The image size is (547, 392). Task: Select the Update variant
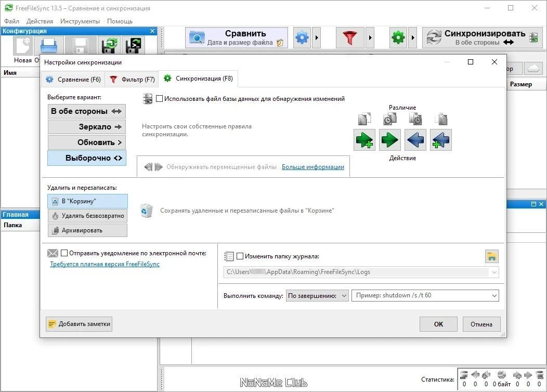coord(86,142)
